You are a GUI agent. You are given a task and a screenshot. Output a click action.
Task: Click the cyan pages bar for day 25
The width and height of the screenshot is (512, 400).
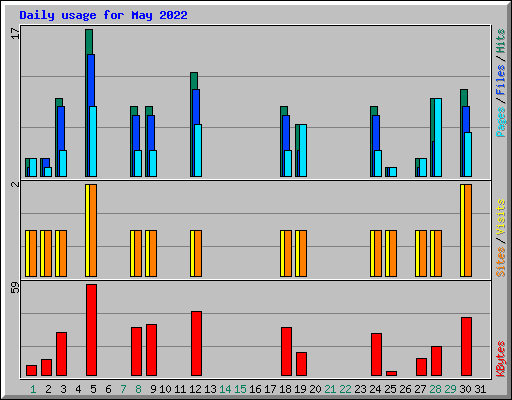point(393,172)
